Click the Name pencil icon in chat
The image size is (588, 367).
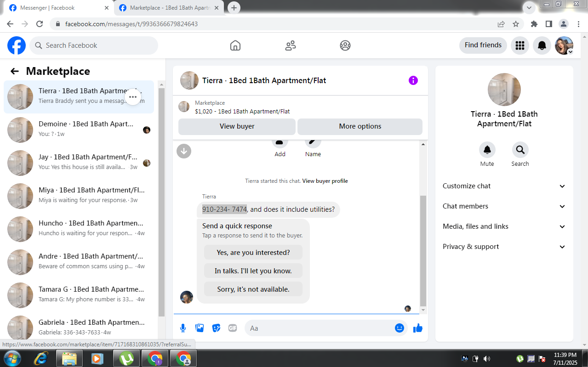[313, 142]
